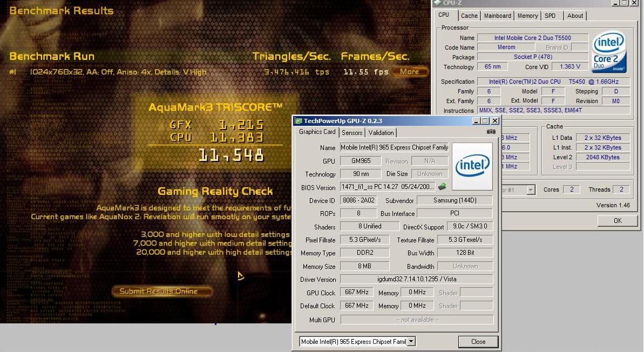The width and height of the screenshot is (644, 352).
Task: Open the Validation tab in GPU-Z
Action: point(381,133)
